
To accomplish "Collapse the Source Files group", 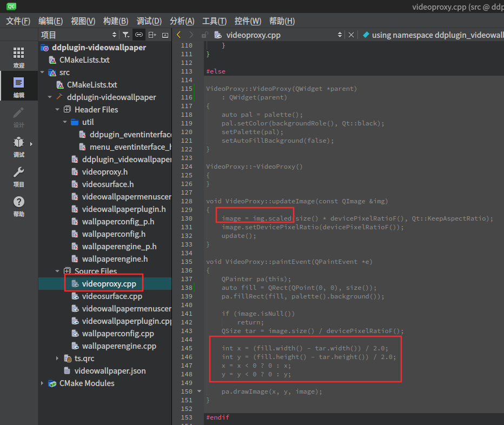I will click(x=57, y=271).
